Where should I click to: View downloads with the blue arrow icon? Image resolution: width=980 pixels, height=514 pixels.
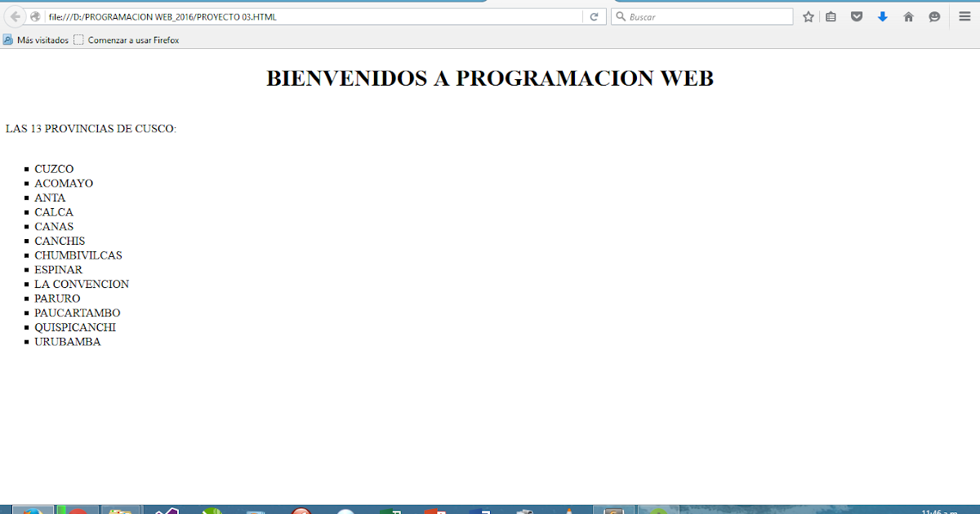pyautogui.click(x=883, y=16)
